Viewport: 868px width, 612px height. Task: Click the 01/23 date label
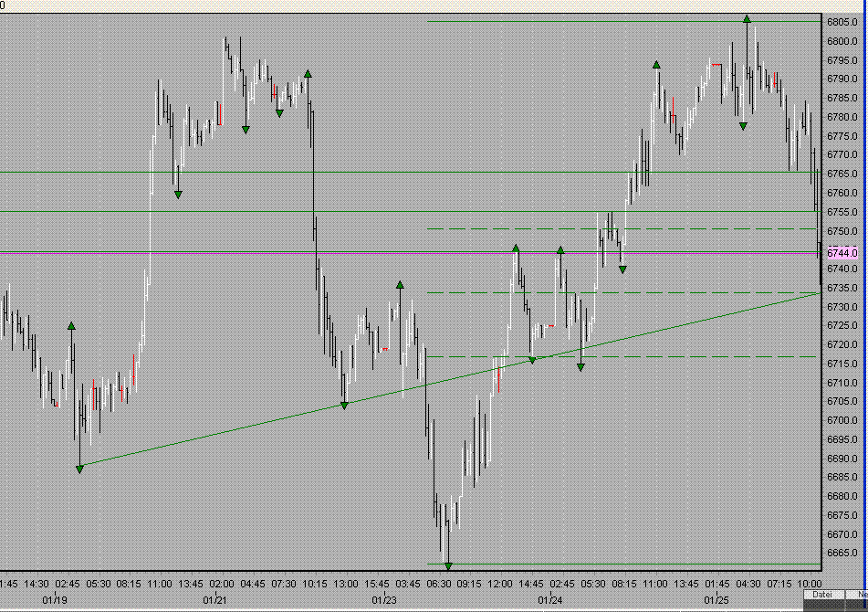point(383,600)
